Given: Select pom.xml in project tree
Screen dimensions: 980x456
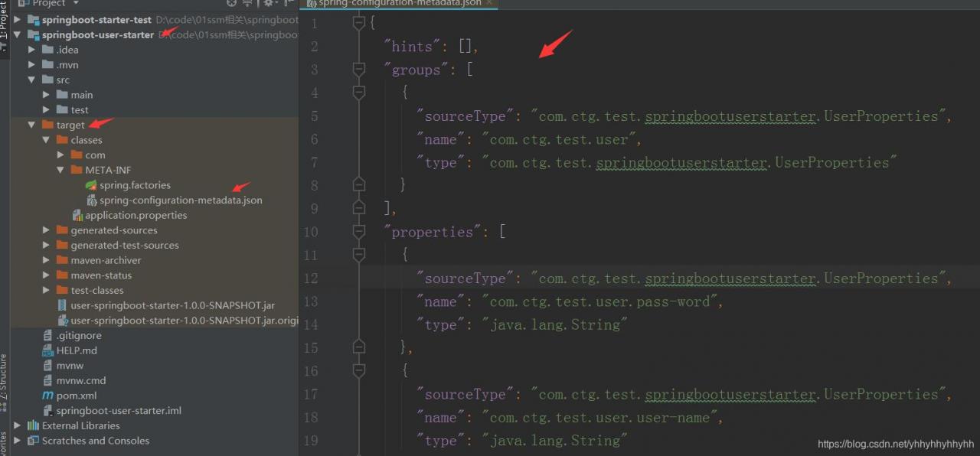Looking at the screenshot, I should 77,396.
